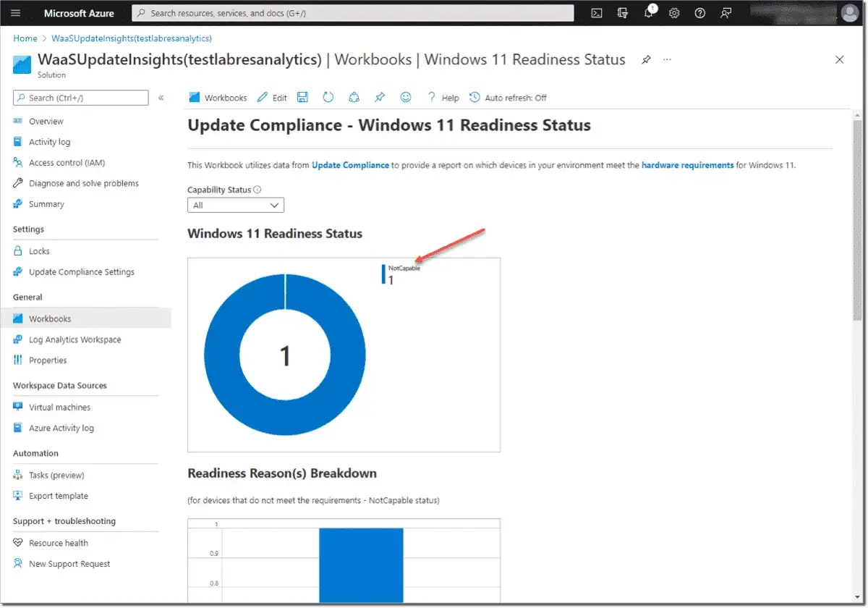Open Tasks (preview) item

[x=56, y=476]
